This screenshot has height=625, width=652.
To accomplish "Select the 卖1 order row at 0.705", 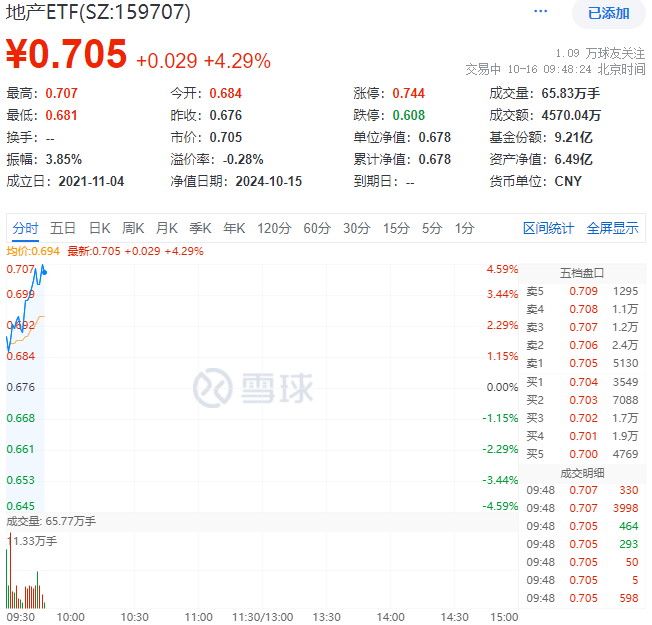I will 582,363.
